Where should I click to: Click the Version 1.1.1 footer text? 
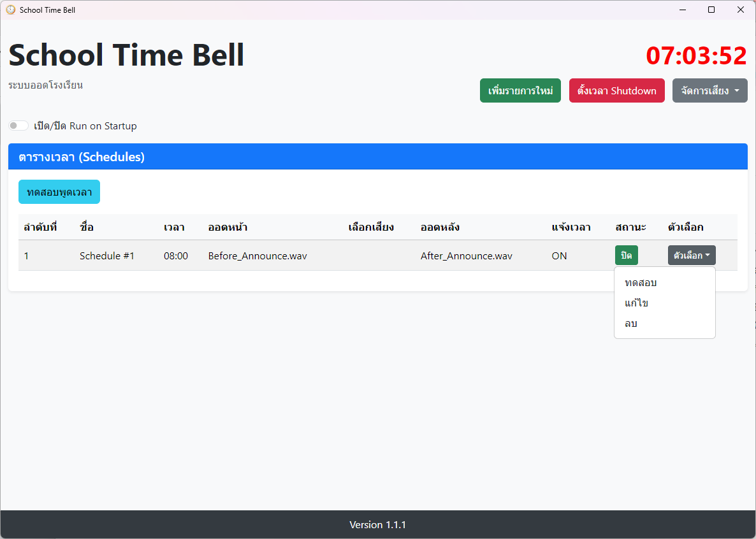click(x=377, y=525)
